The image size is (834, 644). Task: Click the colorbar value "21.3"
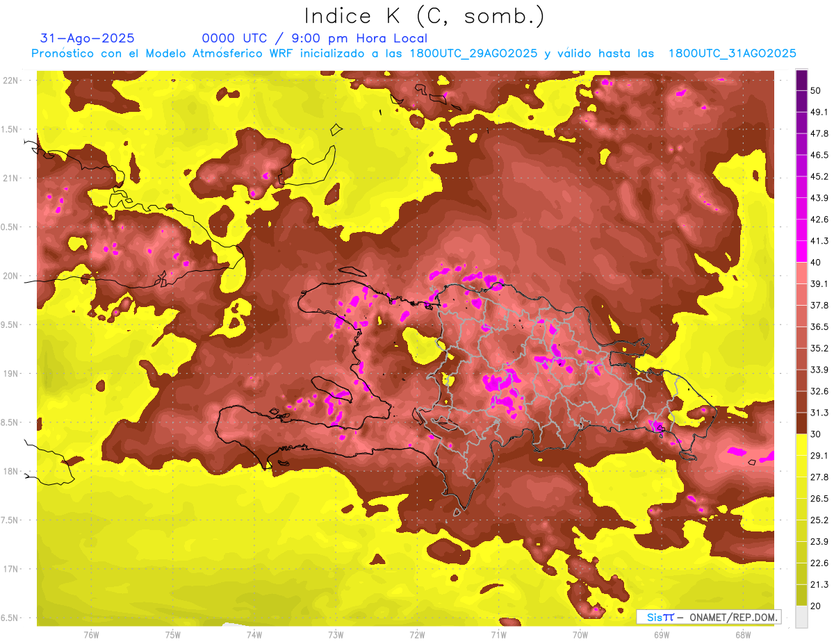point(820,585)
